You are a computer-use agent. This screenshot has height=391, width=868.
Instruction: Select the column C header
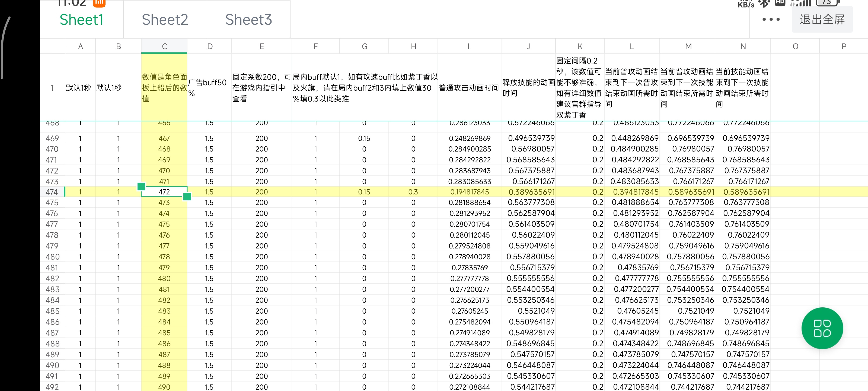click(164, 46)
